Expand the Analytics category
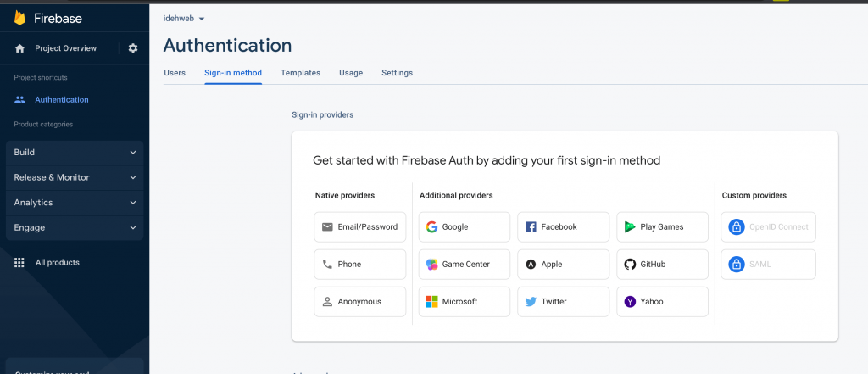 75,202
